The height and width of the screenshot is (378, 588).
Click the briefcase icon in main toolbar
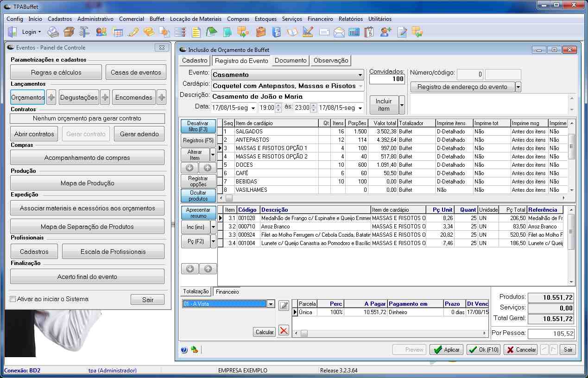(x=261, y=32)
